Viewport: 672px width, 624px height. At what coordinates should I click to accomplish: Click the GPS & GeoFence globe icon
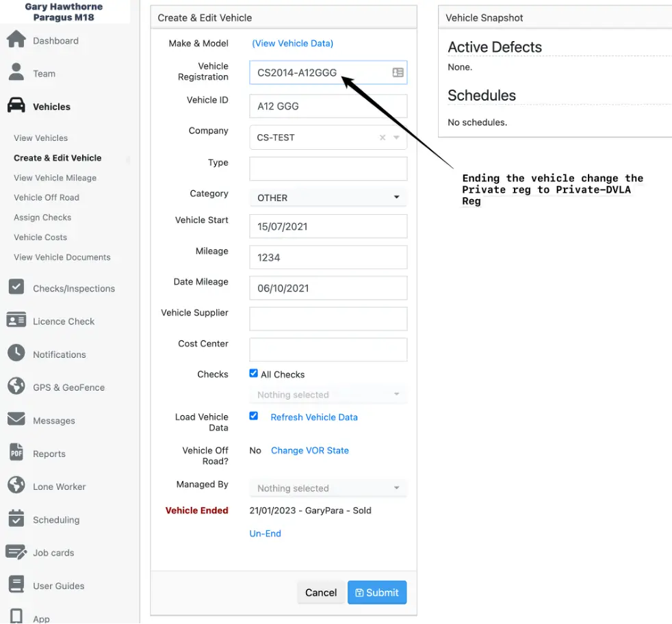[16, 387]
